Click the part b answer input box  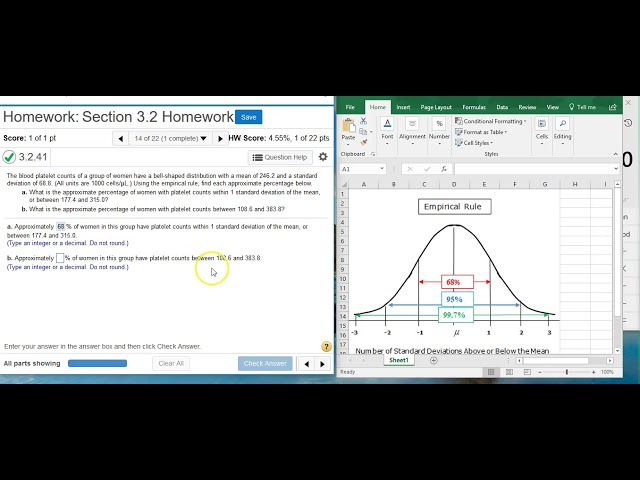point(60,258)
